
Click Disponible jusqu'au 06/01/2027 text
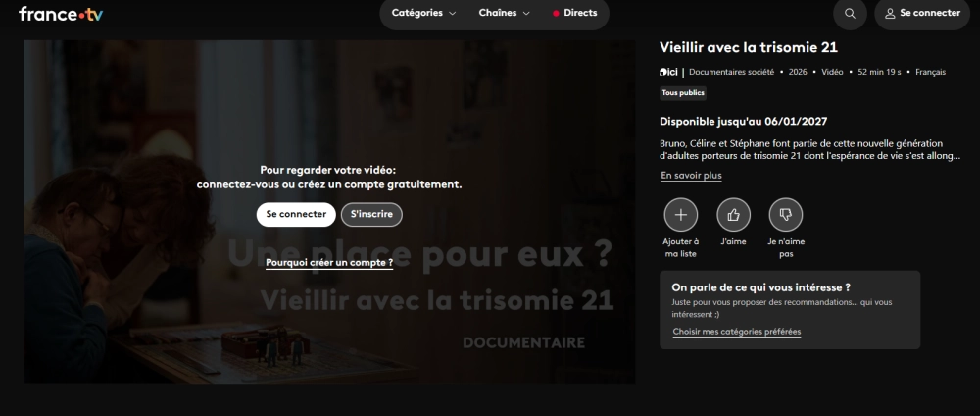tap(743, 122)
